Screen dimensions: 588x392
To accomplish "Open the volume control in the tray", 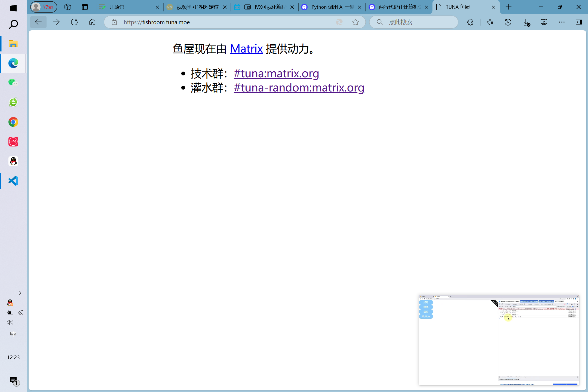I will point(10,322).
